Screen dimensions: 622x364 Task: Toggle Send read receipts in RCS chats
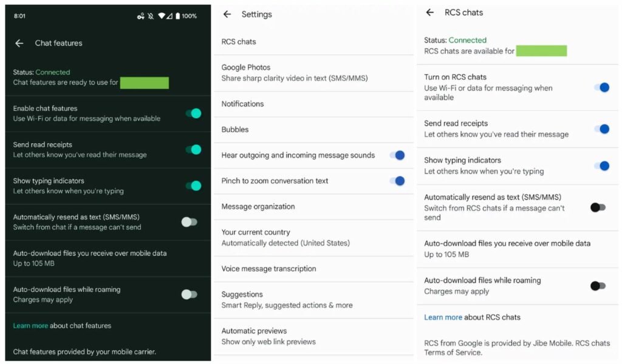point(602,129)
